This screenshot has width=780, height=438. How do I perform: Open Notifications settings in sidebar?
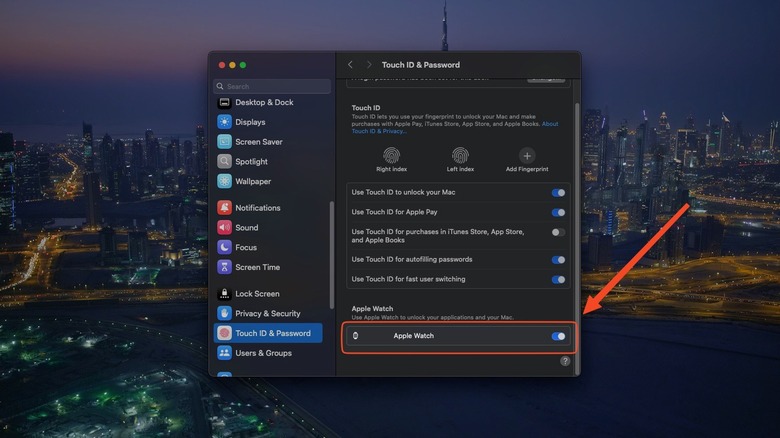click(x=257, y=208)
